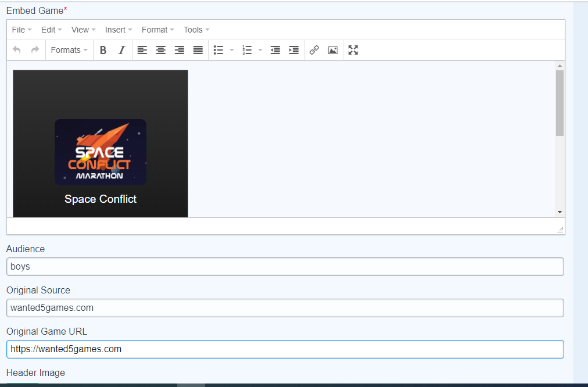Viewport: 588px width, 387px height.
Task: Expand the numbered list style arrow
Action: 260,50
